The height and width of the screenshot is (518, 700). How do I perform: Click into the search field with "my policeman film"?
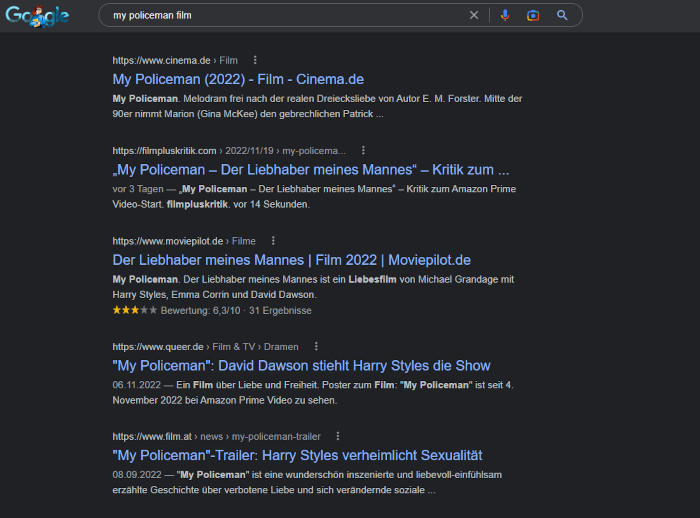coord(280,15)
